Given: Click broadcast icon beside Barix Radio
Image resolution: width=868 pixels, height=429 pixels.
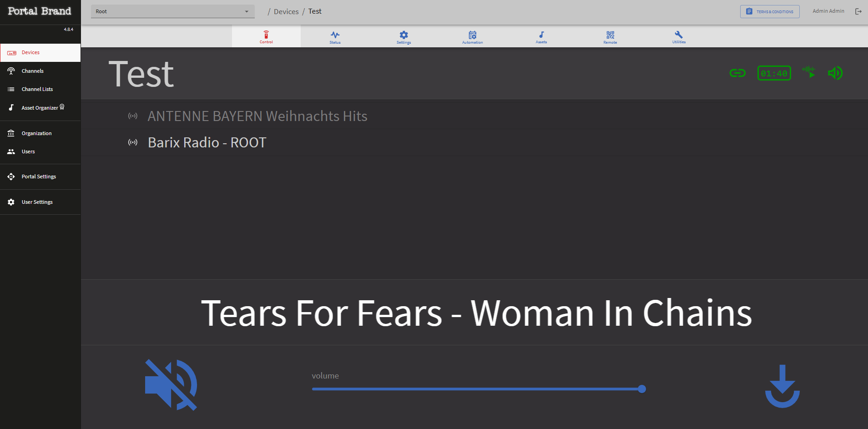Looking at the screenshot, I should tap(132, 142).
